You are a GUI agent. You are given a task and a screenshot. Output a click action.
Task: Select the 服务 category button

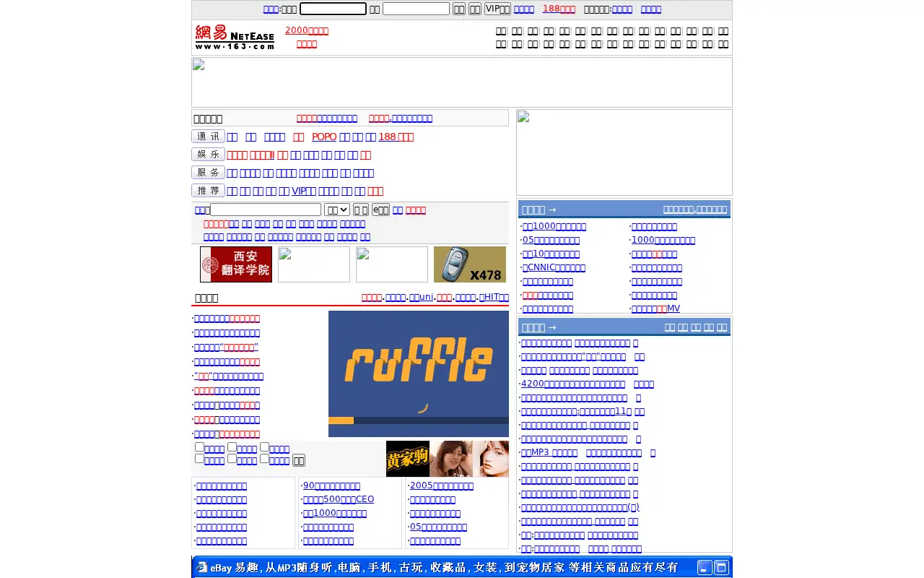tap(208, 173)
